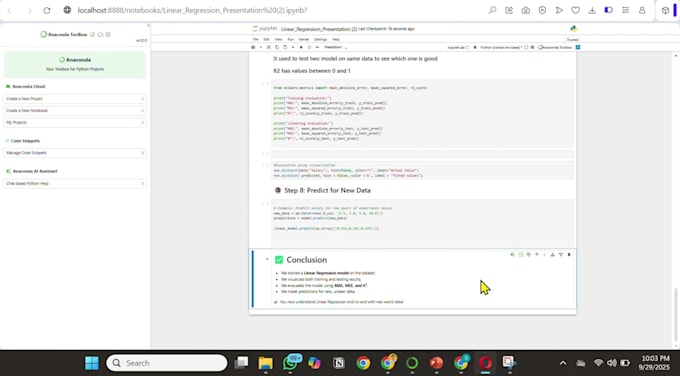Image resolution: width=680 pixels, height=376 pixels.
Task: Click the green snippet icon in Conclusion cell toolbar
Action: (520, 255)
